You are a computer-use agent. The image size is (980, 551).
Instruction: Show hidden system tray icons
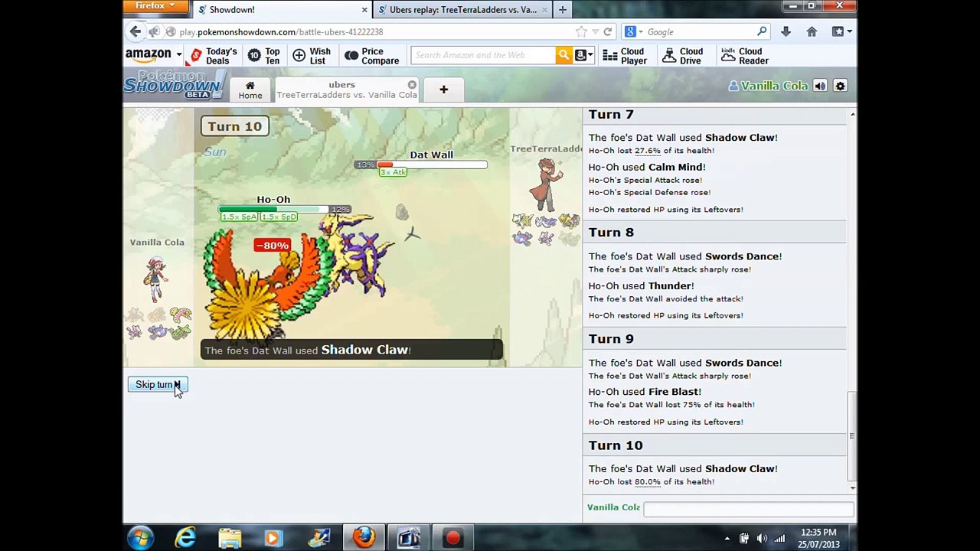727,539
